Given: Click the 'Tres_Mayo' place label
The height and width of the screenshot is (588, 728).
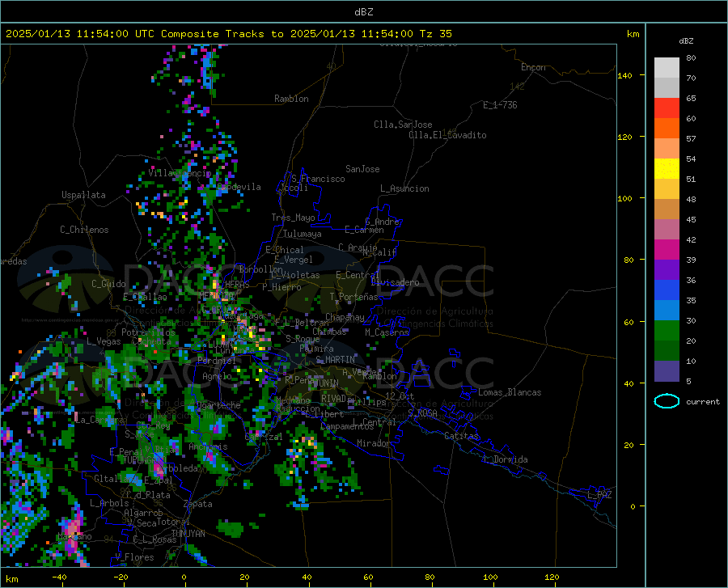Looking at the screenshot, I should pyautogui.click(x=293, y=218).
